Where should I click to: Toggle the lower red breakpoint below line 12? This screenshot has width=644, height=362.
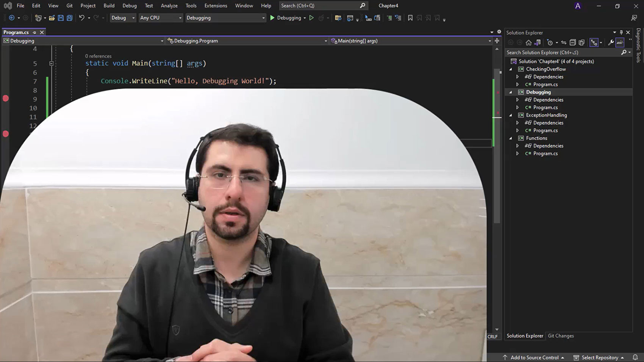click(x=6, y=134)
